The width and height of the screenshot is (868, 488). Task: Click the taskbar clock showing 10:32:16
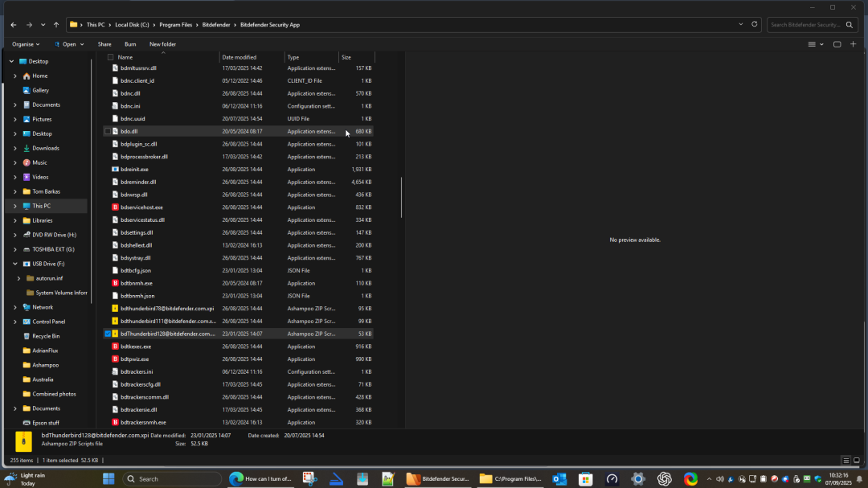click(838, 479)
